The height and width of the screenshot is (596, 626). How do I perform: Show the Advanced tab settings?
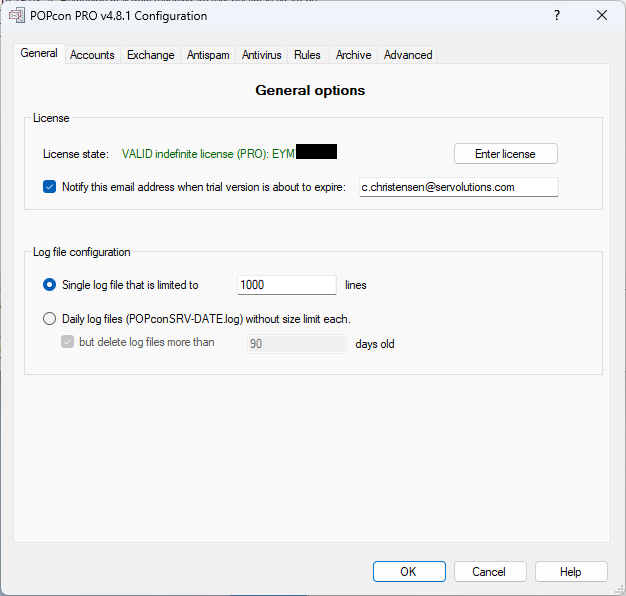(x=408, y=55)
